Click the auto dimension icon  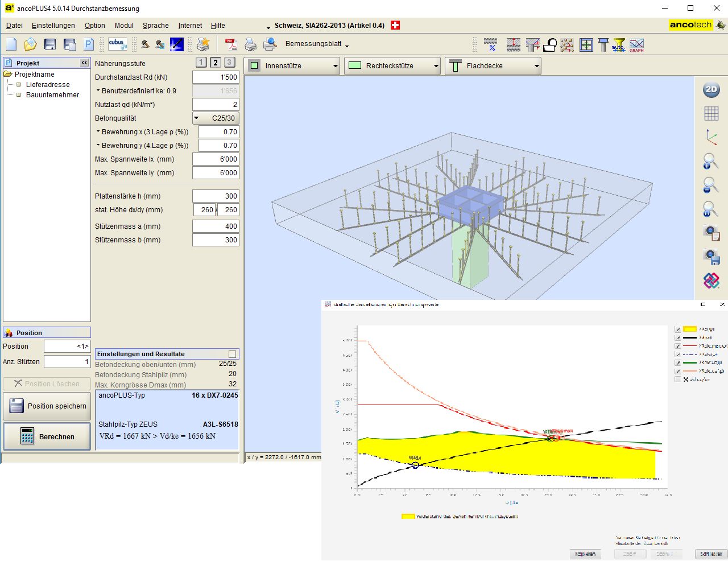click(x=619, y=45)
